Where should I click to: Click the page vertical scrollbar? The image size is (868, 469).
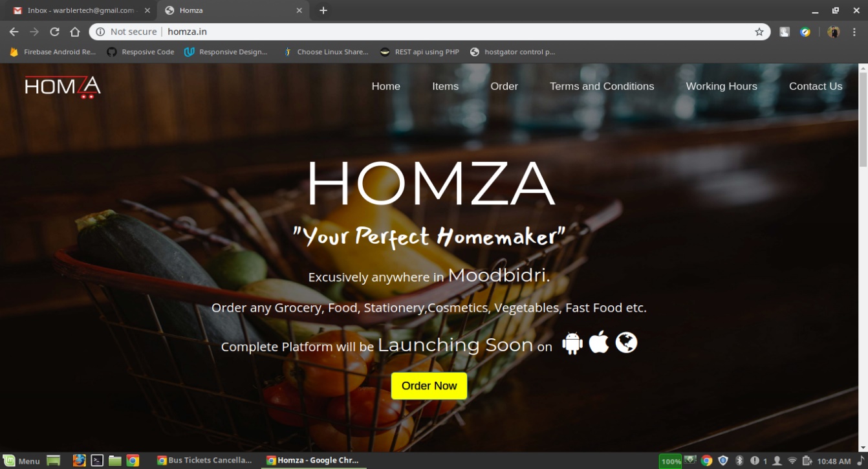tap(863, 257)
